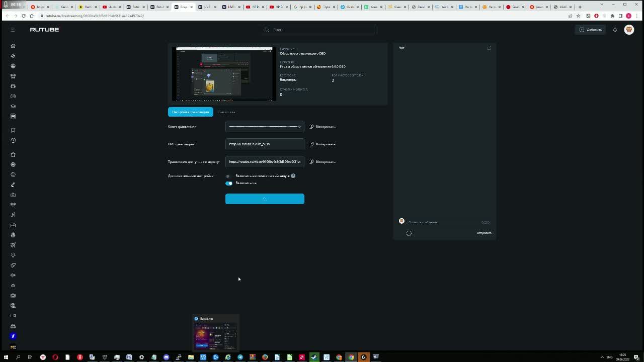
Task: Open the airplane travel category in sidebar
Action: coord(13,245)
